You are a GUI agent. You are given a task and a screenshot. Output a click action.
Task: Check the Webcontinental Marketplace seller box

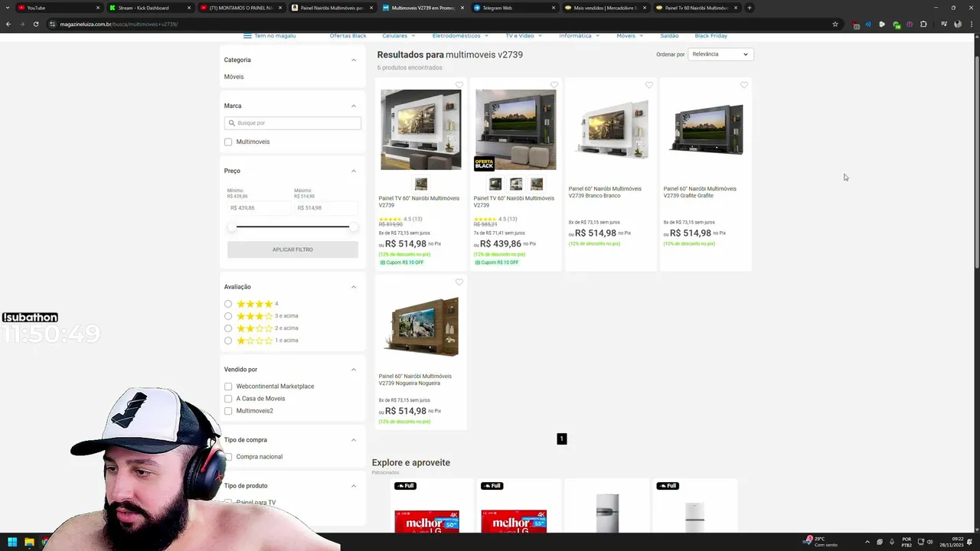pos(228,386)
